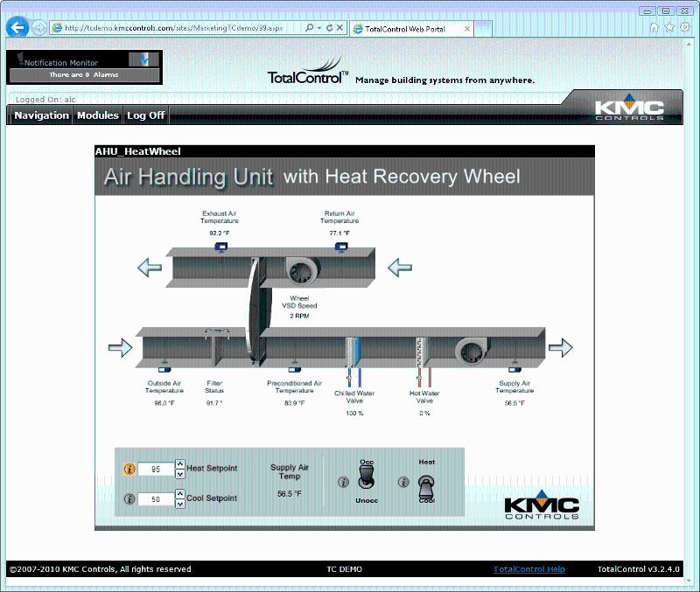The image size is (700, 592).
Task: Click the Supply Air Temperature sensor icon
Action: [514, 370]
